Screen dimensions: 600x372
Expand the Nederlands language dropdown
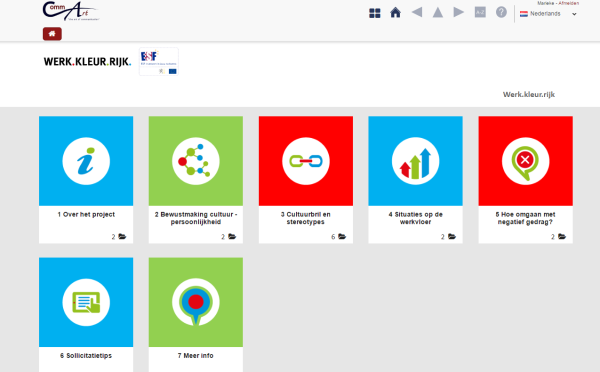[x=548, y=14]
